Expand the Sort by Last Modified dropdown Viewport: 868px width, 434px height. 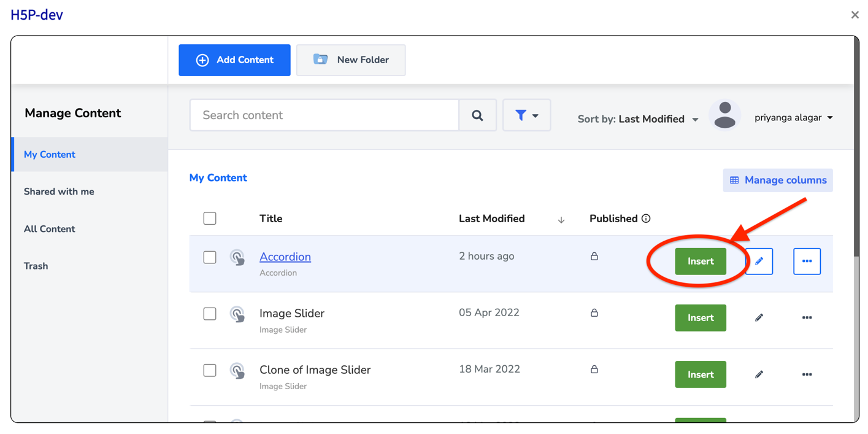coord(638,119)
